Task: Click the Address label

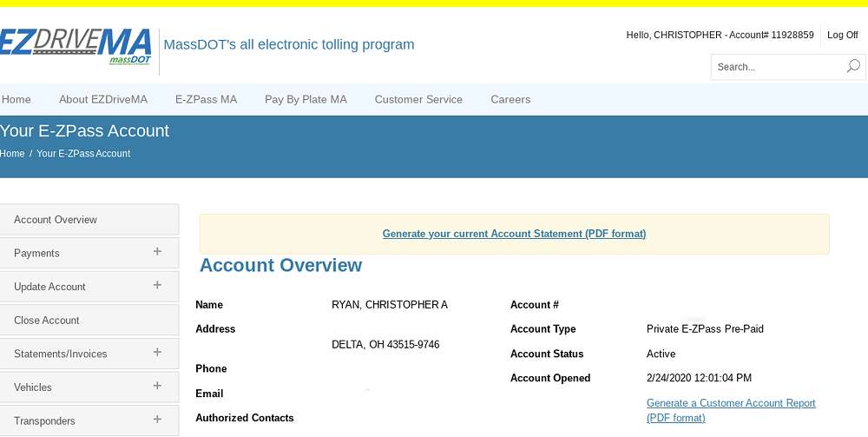Action: pyautogui.click(x=215, y=329)
